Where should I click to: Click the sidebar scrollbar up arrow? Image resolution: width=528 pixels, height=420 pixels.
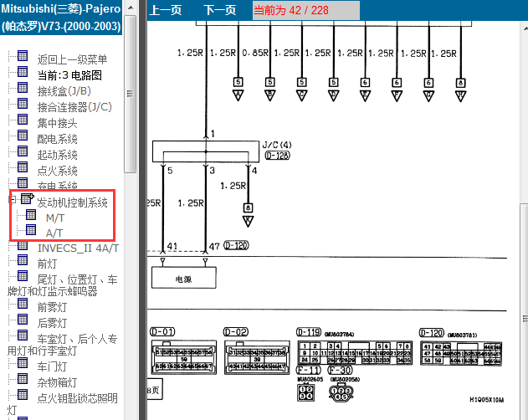coord(131,8)
